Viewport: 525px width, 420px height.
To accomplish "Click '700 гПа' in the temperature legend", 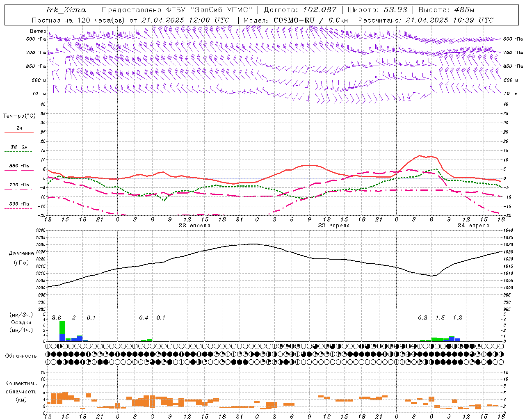I will click(x=19, y=185).
